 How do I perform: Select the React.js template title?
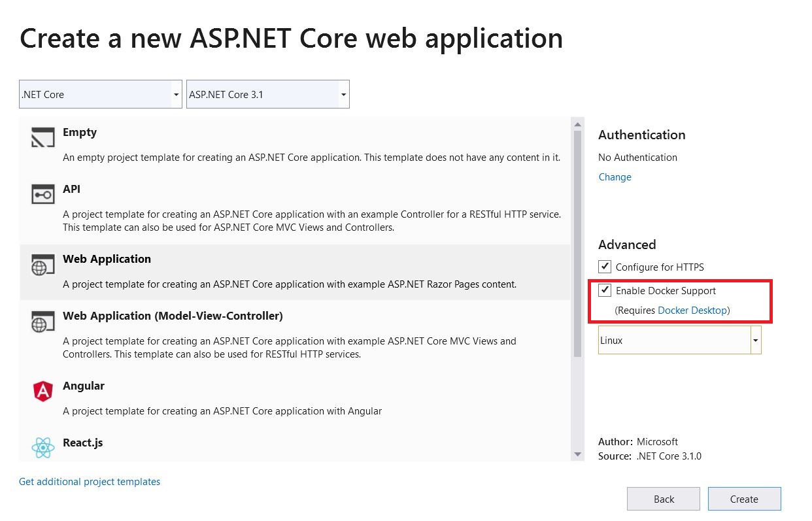[83, 443]
